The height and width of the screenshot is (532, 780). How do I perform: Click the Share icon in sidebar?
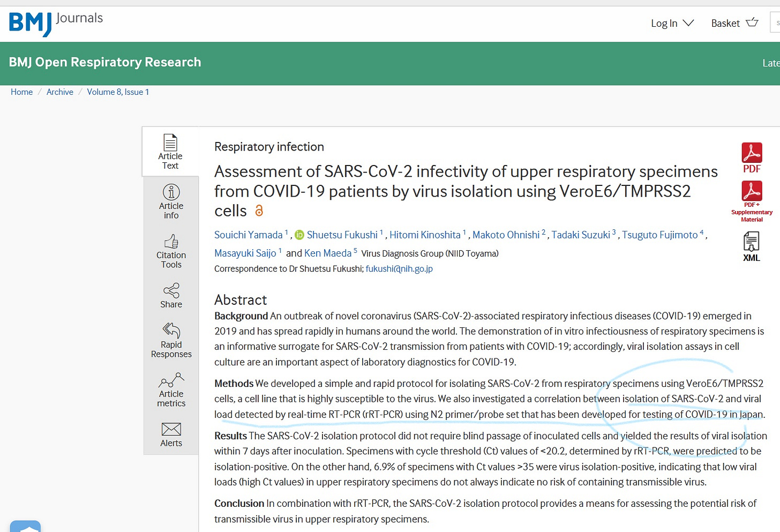click(171, 290)
